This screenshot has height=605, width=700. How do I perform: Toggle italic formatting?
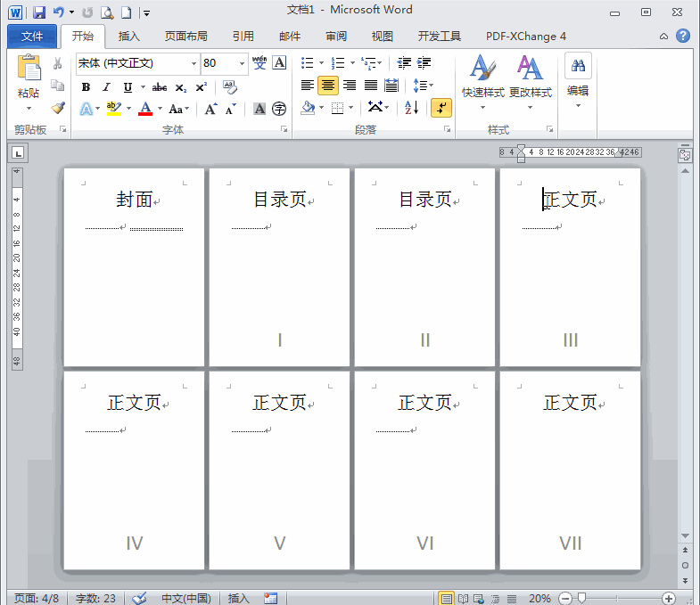tap(106, 87)
